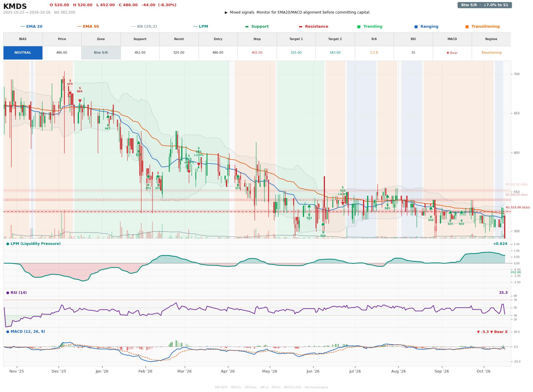
Task: Click the sell triangle under S 545 +2.5%
Action: point(199,164)
